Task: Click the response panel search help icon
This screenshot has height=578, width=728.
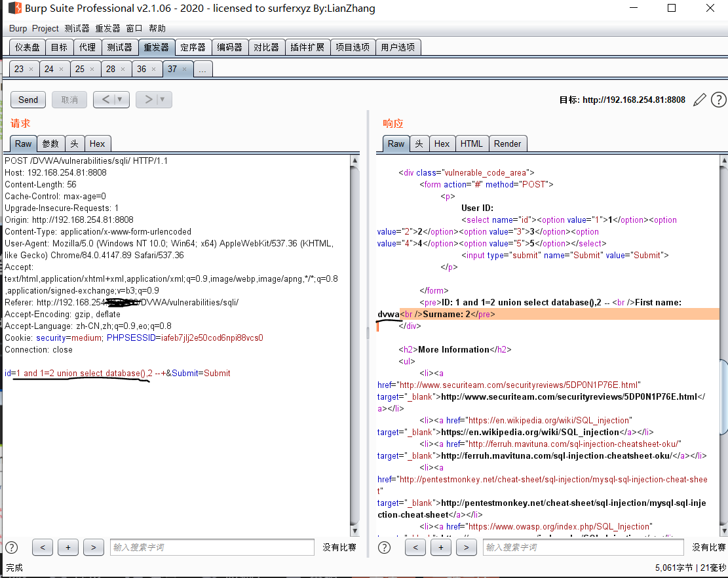Action: pyautogui.click(x=385, y=548)
